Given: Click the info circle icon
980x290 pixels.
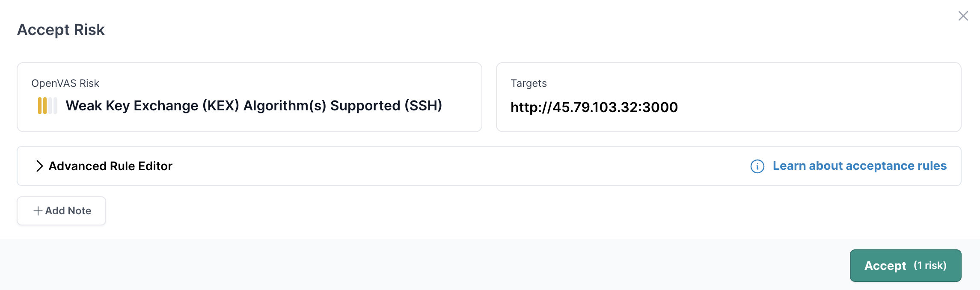Looking at the screenshot, I should pos(757,166).
